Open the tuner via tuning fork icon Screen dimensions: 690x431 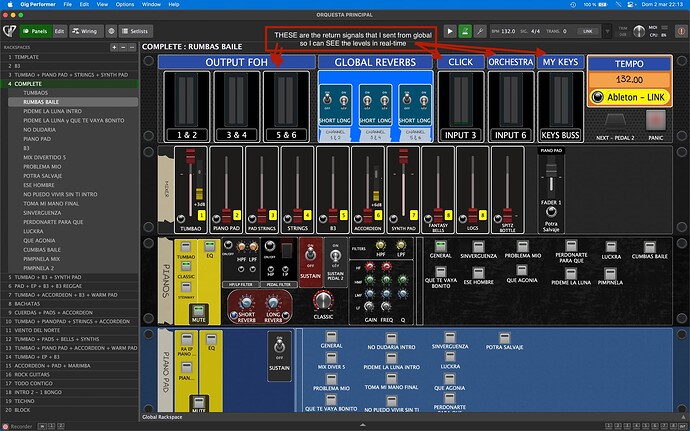coord(480,31)
